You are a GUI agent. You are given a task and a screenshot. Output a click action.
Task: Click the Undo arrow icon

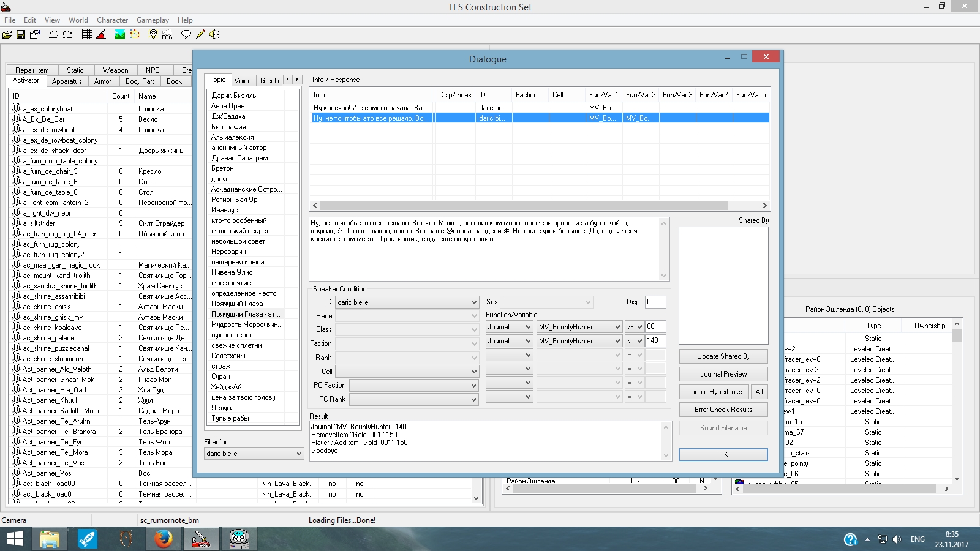tap(53, 34)
